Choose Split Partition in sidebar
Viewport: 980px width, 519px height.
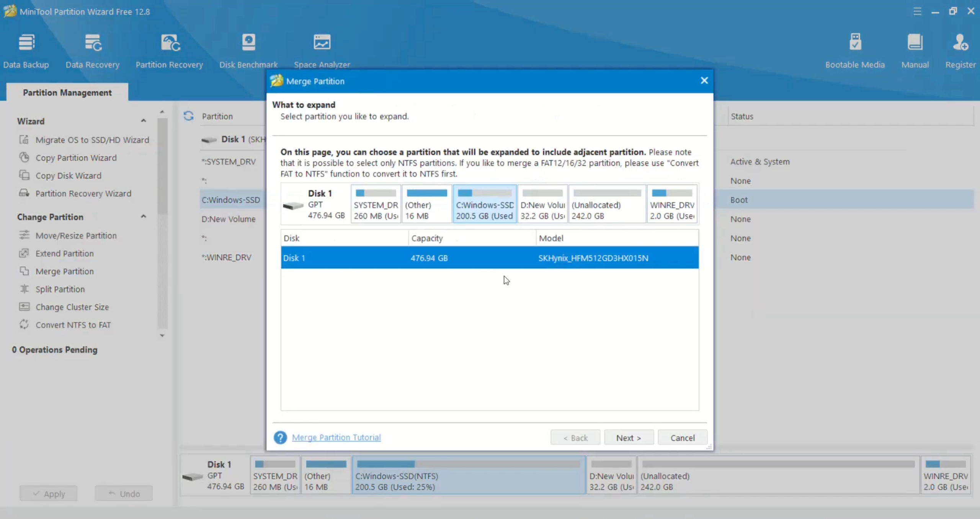(60, 289)
